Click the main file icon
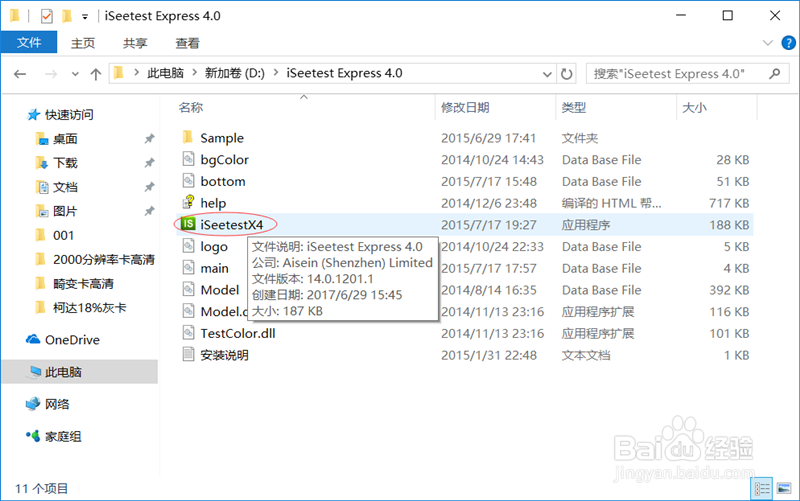Image resolution: width=800 pixels, height=501 pixels. [188, 267]
